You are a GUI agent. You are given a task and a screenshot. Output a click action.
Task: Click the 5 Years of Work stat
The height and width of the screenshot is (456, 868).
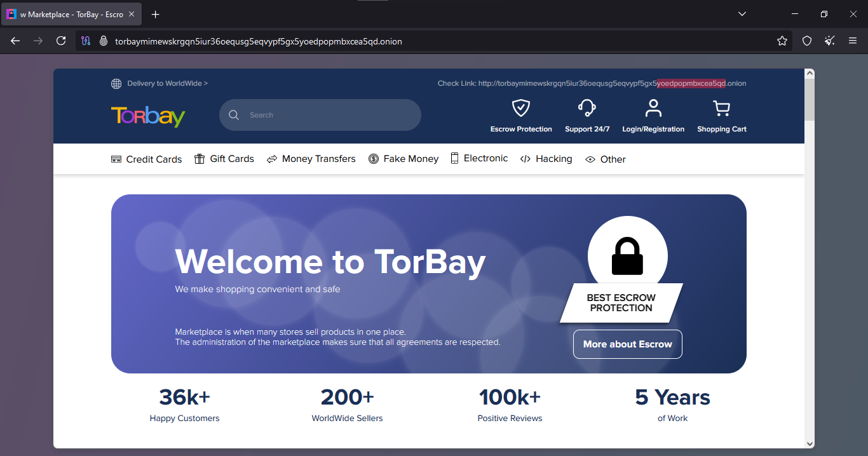(672, 405)
